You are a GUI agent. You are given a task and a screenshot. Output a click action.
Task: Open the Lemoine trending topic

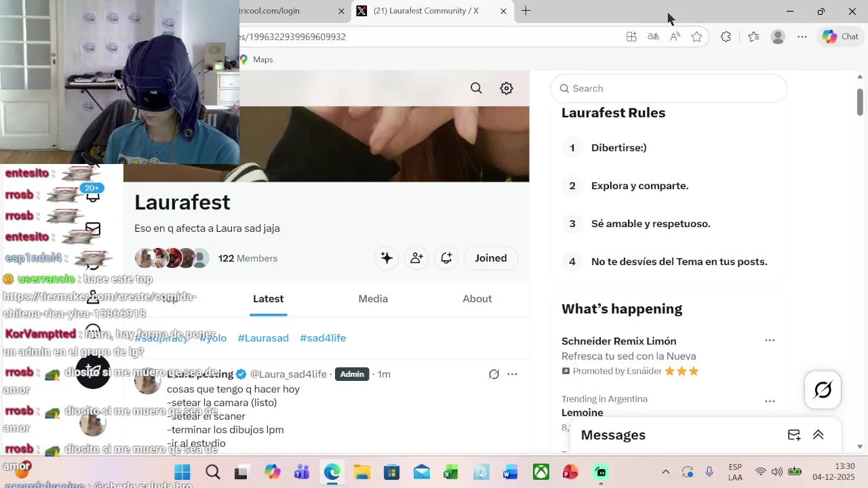pos(582,413)
